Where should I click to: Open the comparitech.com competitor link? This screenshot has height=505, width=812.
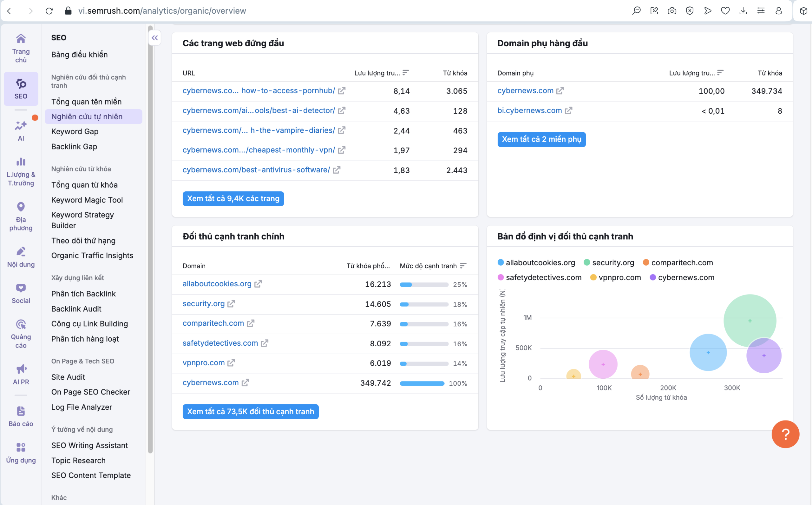click(x=213, y=323)
